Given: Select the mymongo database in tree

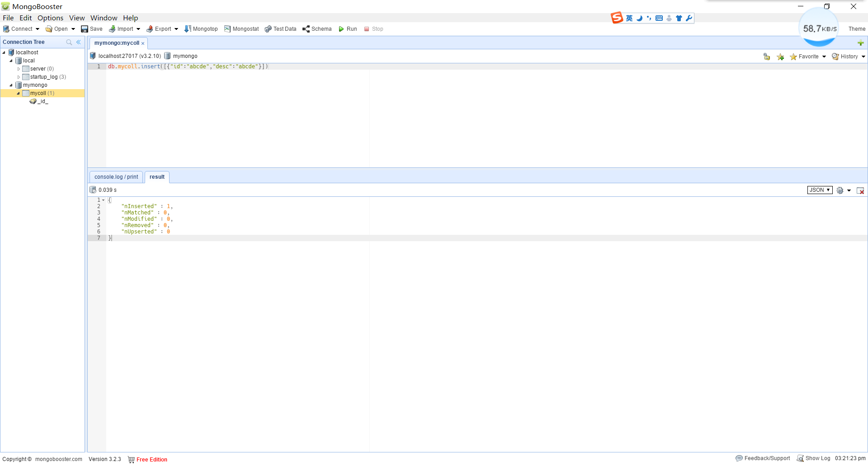Looking at the screenshot, I should click(35, 85).
